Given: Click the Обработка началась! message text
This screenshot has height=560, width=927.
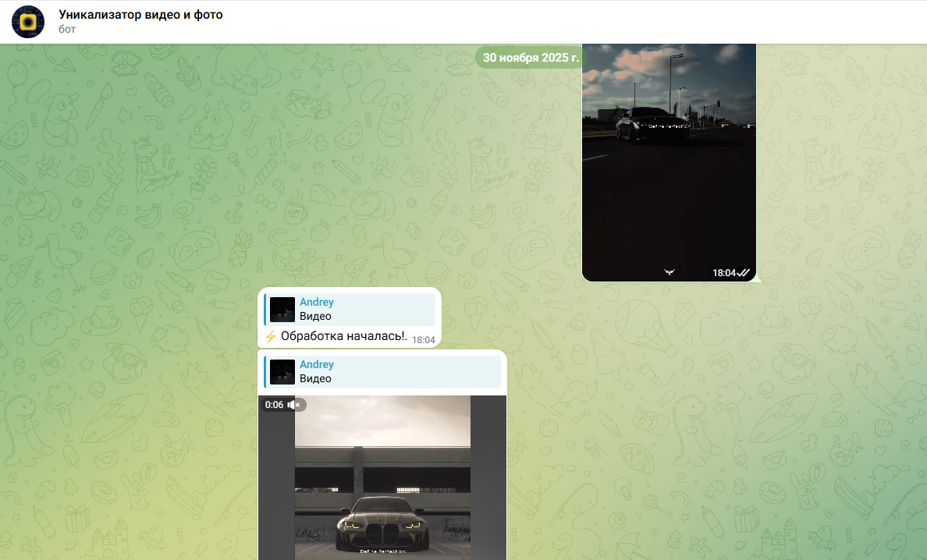Looking at the screenshot, I should coord(343,336).
